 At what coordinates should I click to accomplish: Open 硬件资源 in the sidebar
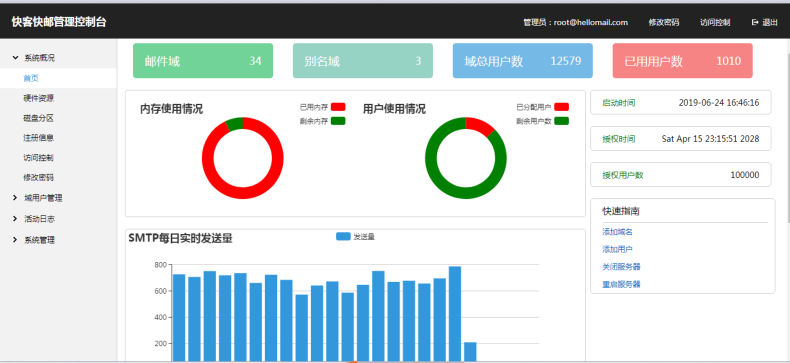click(x=38, y=98)
